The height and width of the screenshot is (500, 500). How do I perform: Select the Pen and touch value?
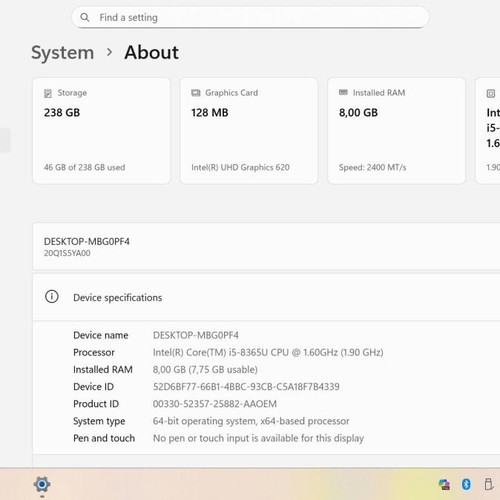click(x=258, y=438)
